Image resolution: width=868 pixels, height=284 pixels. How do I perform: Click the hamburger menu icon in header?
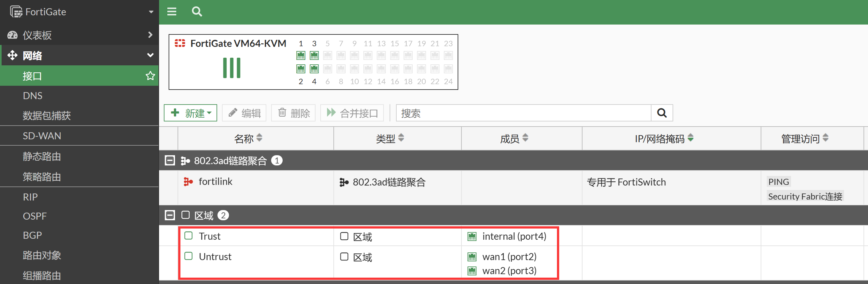click(x=172, y=12)
